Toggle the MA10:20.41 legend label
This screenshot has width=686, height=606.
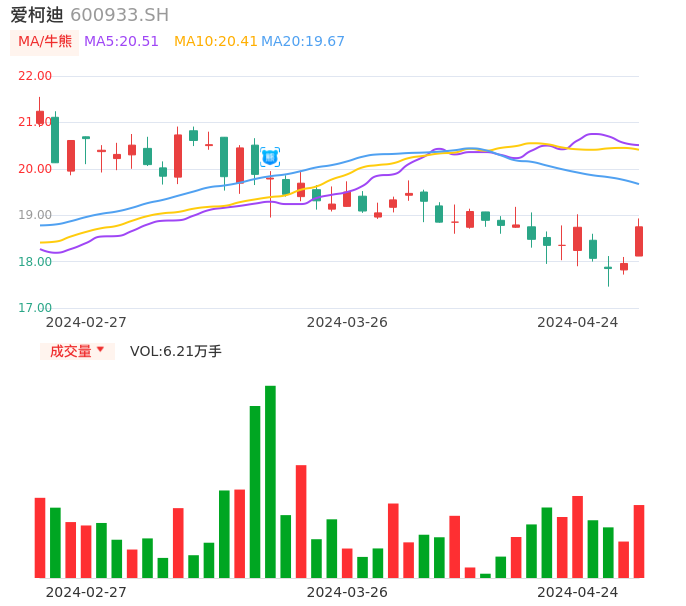[215, 42]
